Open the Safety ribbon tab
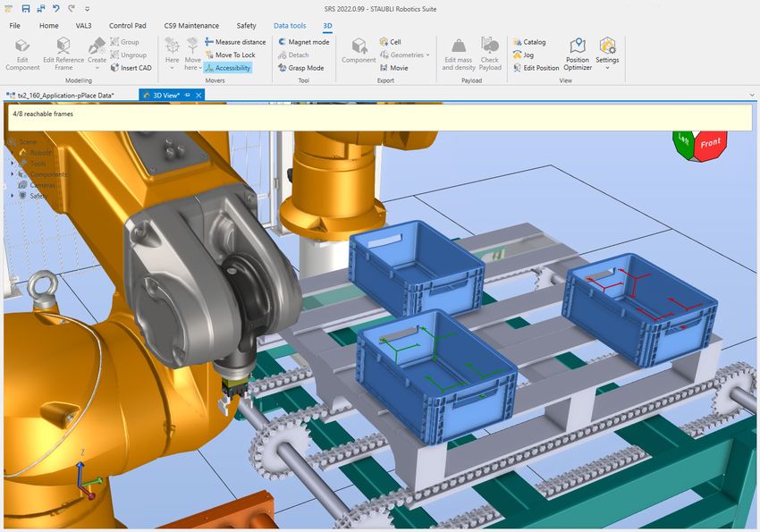The height and width of the screenshot is (532, 760). tap(246, 26)
